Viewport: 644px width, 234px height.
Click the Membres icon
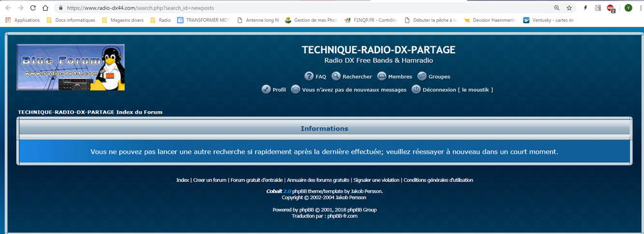click(381, 76)
